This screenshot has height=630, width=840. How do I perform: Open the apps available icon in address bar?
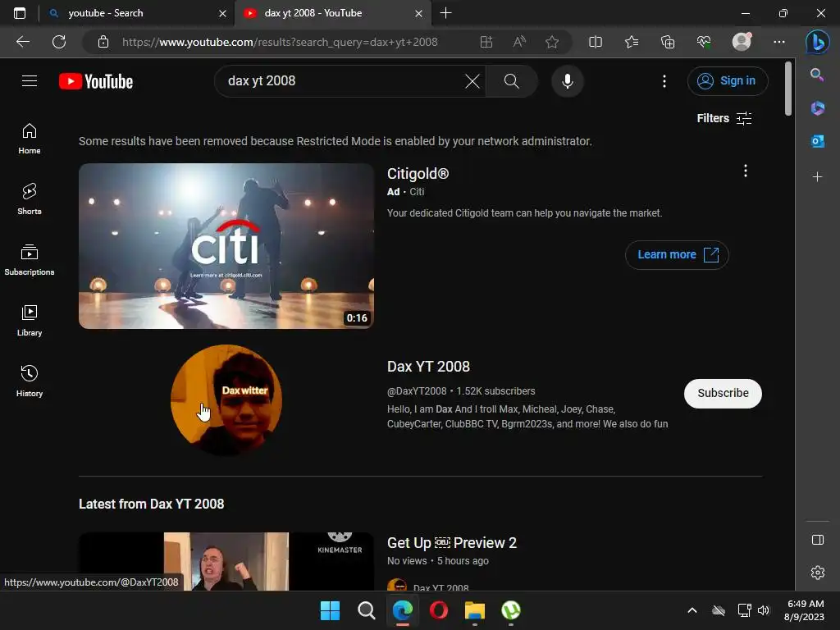[486, 42]
